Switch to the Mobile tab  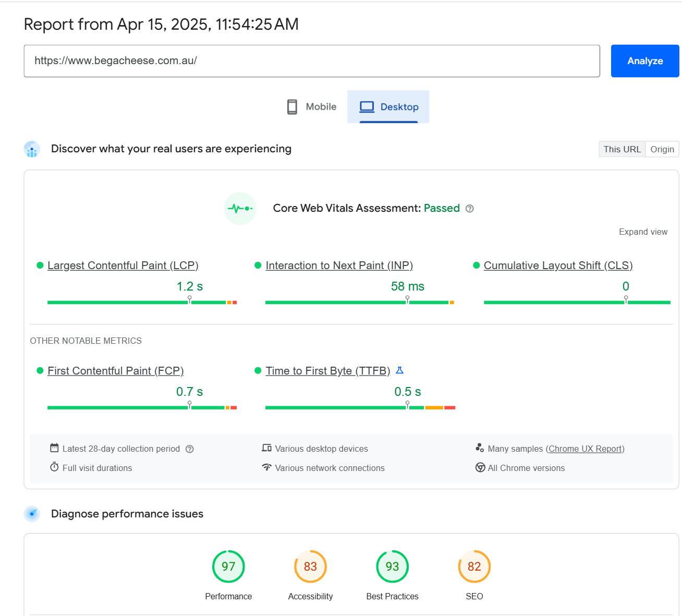[312, 107]
